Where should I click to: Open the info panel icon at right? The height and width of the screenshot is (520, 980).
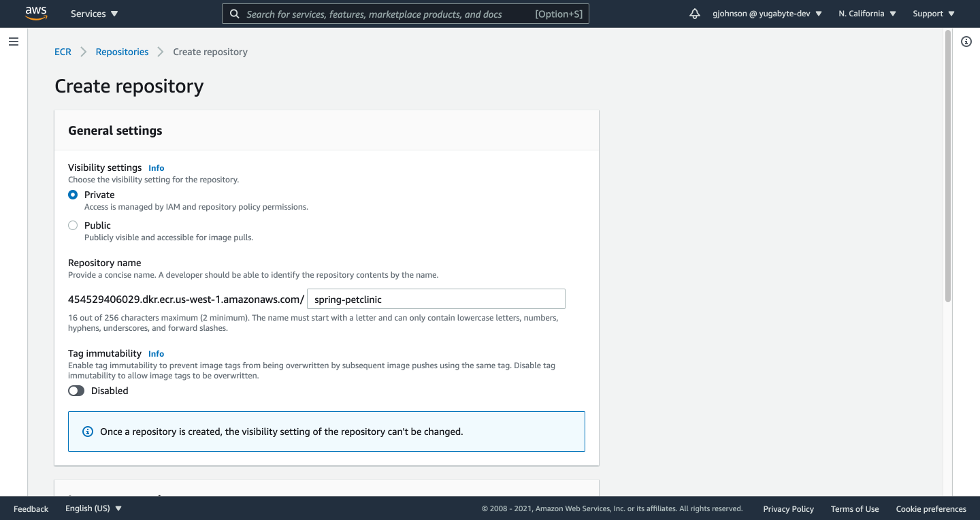[x=966, y=42]
